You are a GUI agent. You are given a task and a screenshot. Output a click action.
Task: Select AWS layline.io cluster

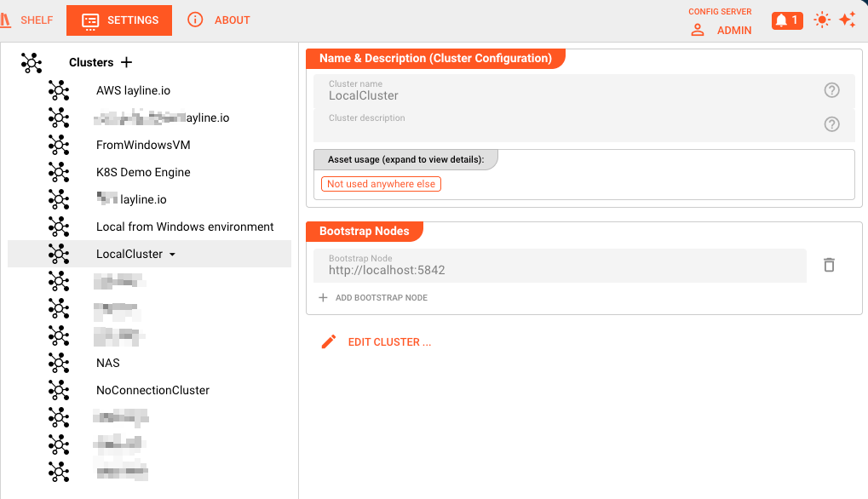134,90
